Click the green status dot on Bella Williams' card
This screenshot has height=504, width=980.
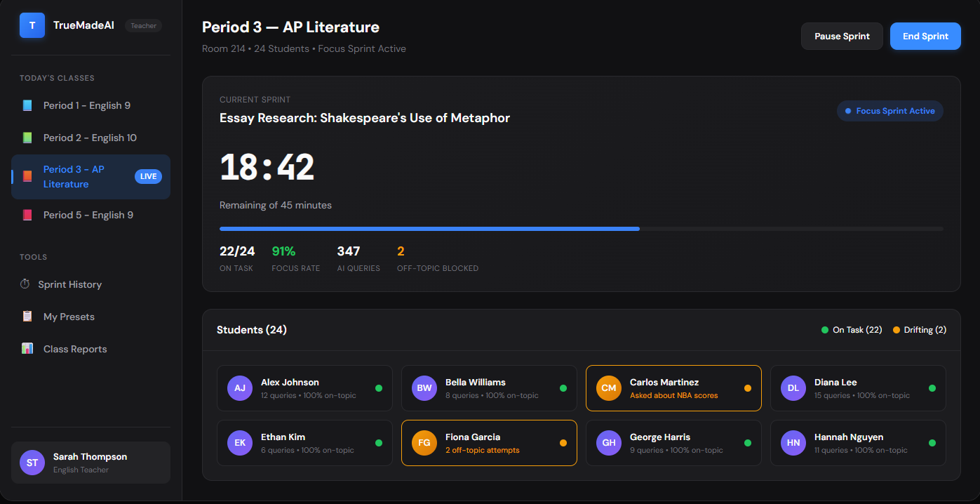563,388
